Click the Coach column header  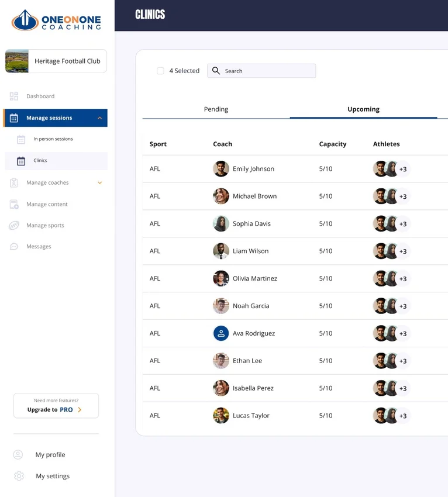click(x=223, y=144)
